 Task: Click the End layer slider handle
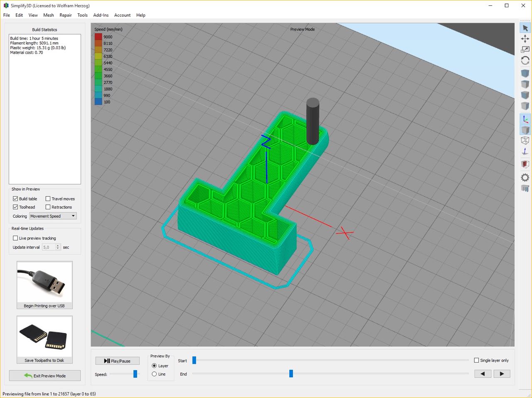pos(291,374)
